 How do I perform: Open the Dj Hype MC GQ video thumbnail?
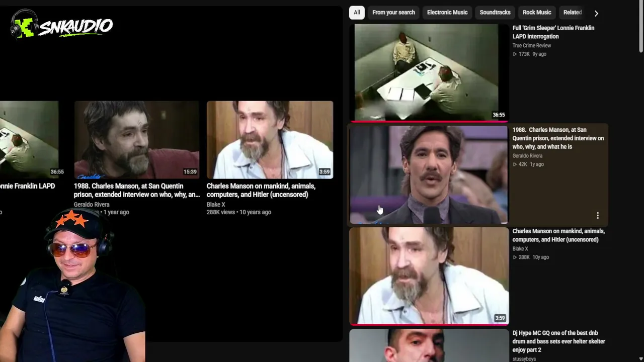[x=429, y=345]
